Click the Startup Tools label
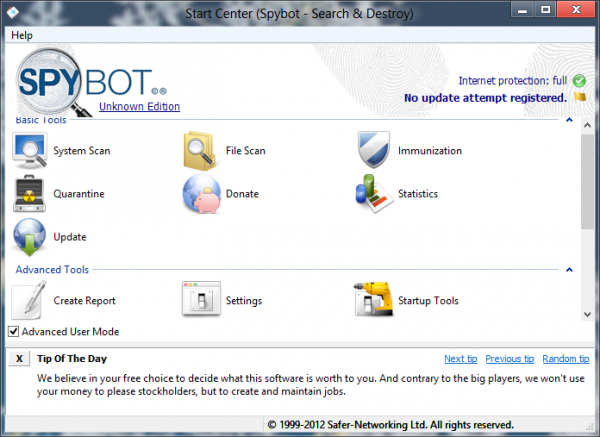 [428, 300]
